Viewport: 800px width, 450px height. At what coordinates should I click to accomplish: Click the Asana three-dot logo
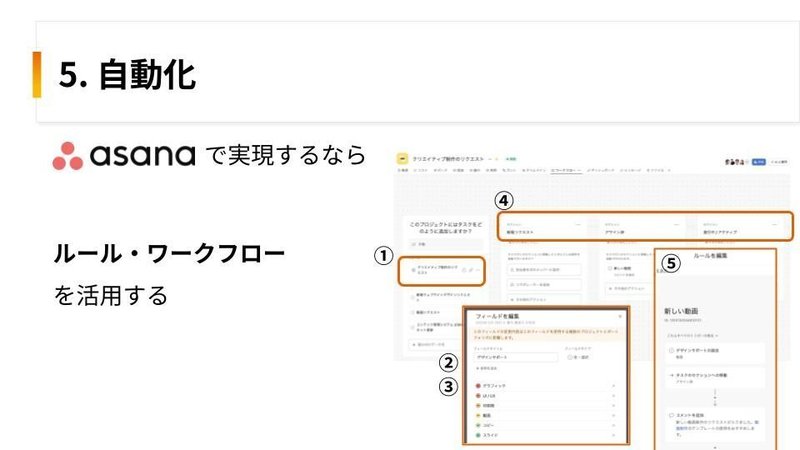(67, 156)
